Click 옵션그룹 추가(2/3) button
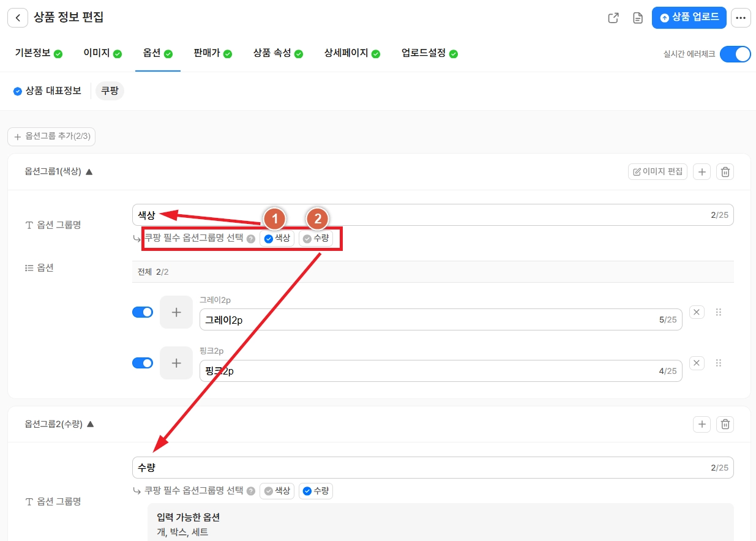This screenshot has height=541, width=756. [x=51, y=136]
